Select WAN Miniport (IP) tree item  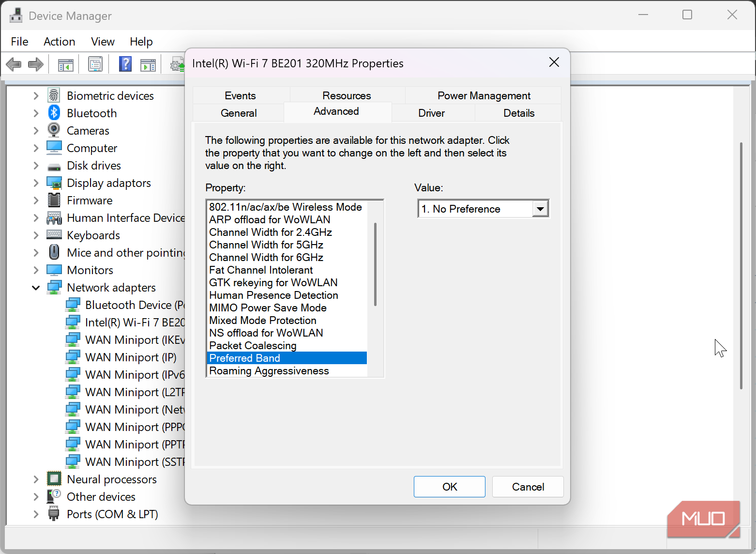121,357
